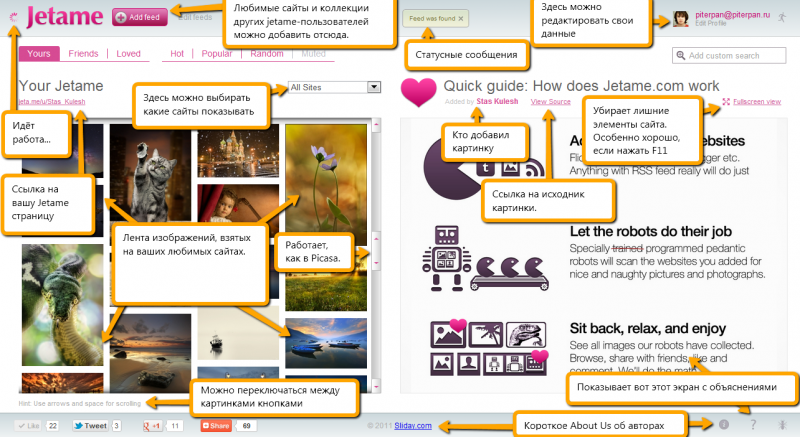The width and height of the screenshot is (800, 437).
Task: Click the bug report icon in footer
Action: 782,424
